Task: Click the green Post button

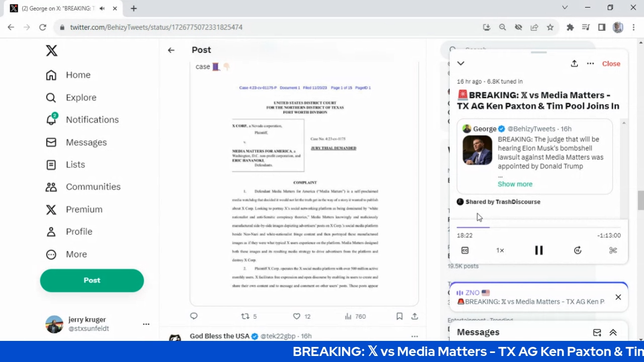Action: click(92, 281)
